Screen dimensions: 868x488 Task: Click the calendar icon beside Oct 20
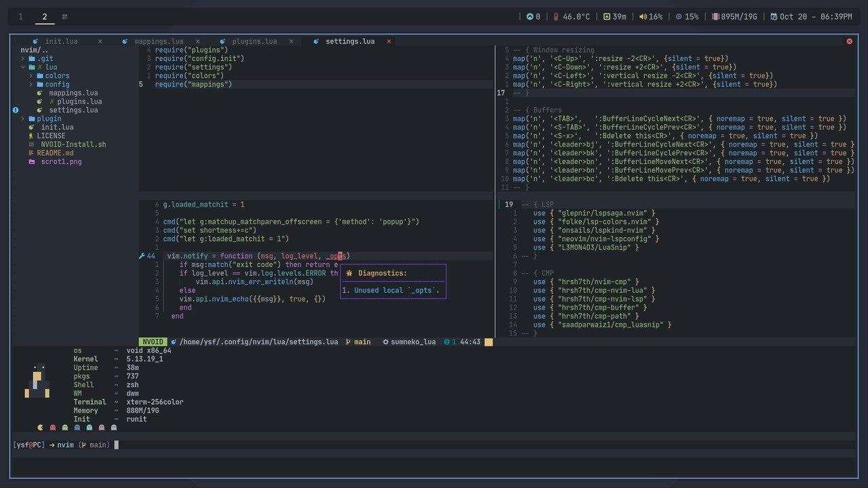pyautogui.click(x=774, y=16)
